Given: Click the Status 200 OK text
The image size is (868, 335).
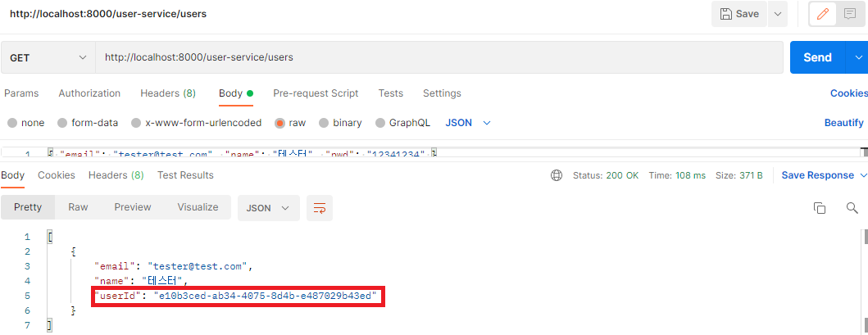Looking at the screenshot, I should [606, 175].
